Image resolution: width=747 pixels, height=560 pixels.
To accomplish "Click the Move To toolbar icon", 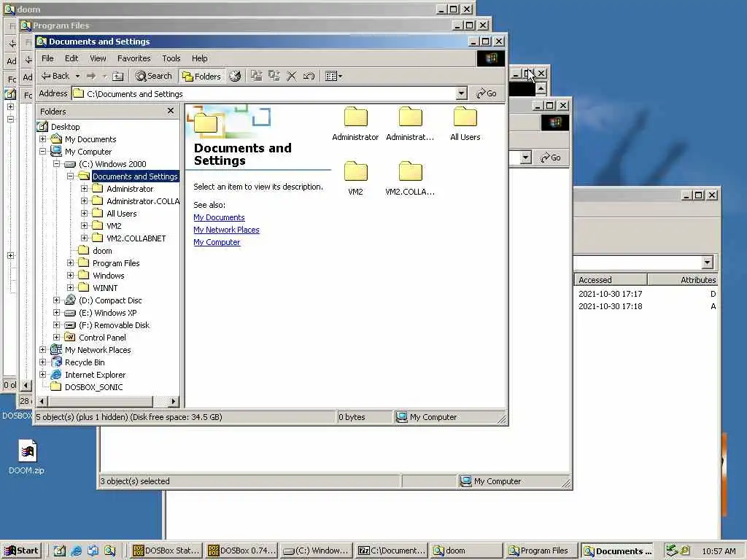I will pyautogui.click(x=257, y=76).
